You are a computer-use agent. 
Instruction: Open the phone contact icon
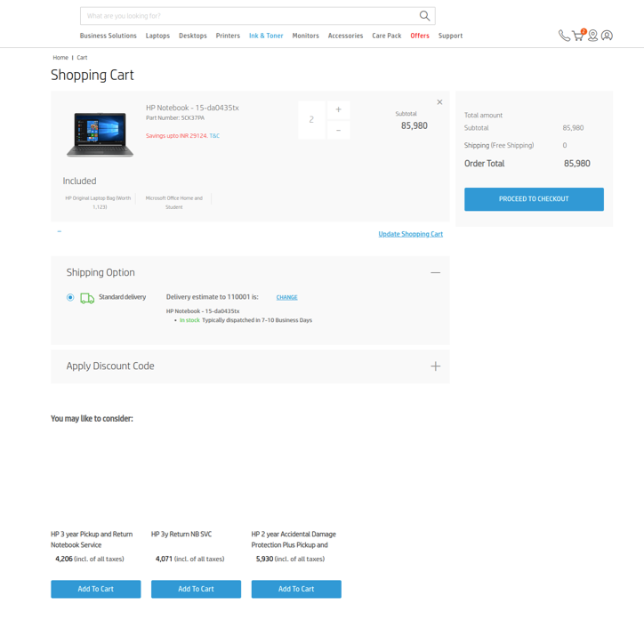point(564,36)
